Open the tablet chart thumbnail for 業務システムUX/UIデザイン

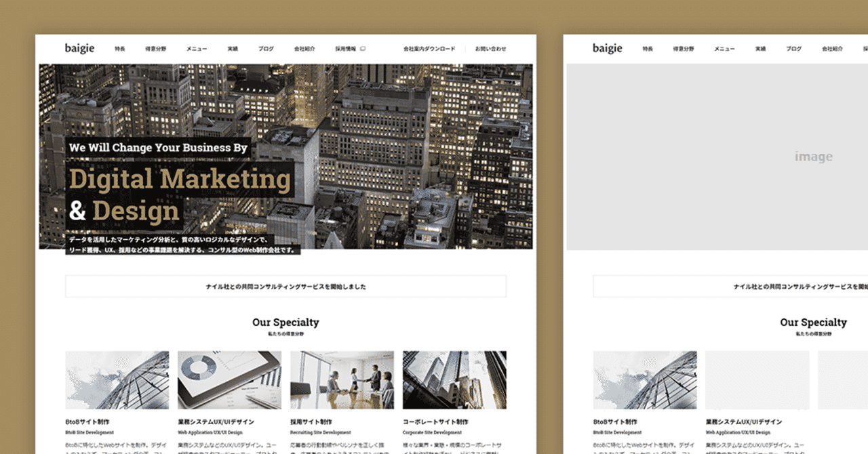(x=229, y=379)
